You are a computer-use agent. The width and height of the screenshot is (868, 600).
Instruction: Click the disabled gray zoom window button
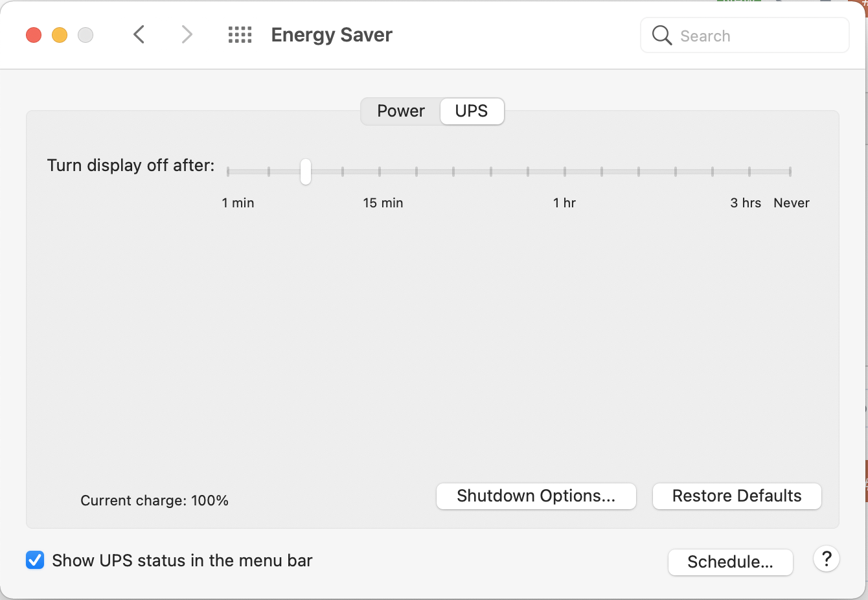point(86,35)
